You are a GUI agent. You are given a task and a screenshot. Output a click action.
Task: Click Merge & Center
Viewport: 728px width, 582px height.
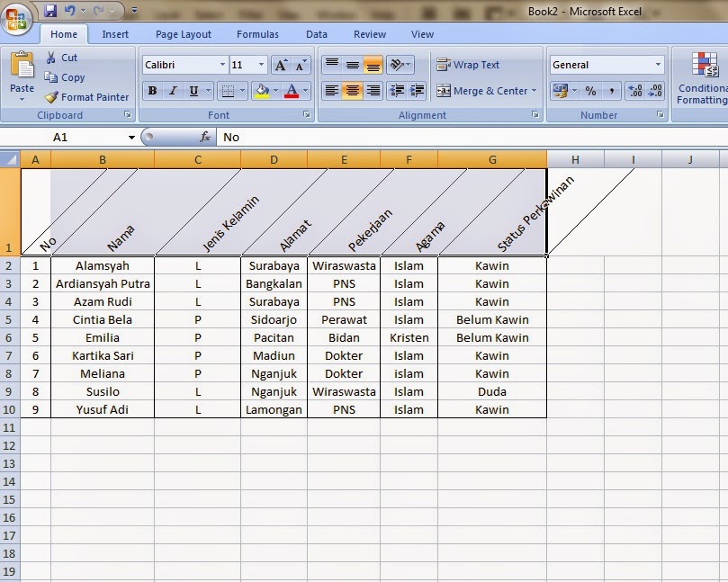tap(481, 91)
